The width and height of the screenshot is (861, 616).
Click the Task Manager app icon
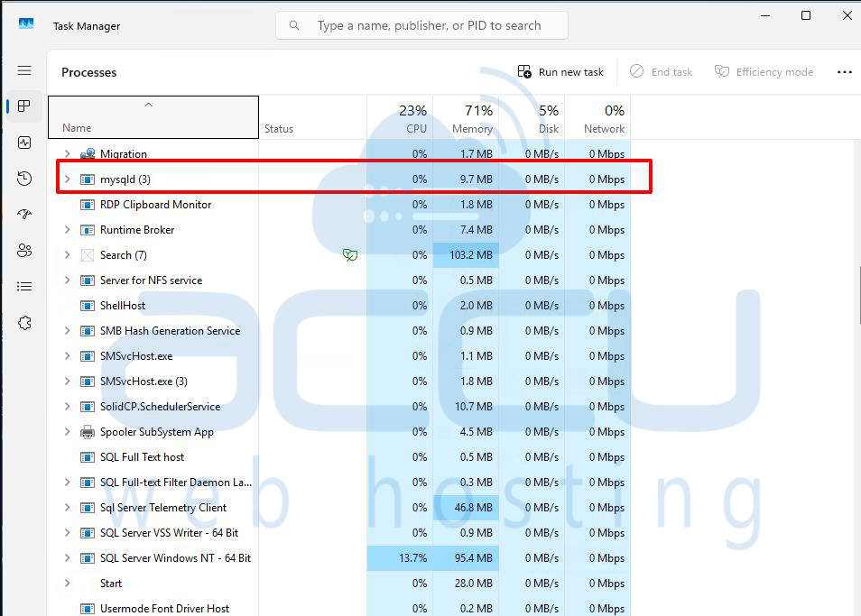point(26,23)
